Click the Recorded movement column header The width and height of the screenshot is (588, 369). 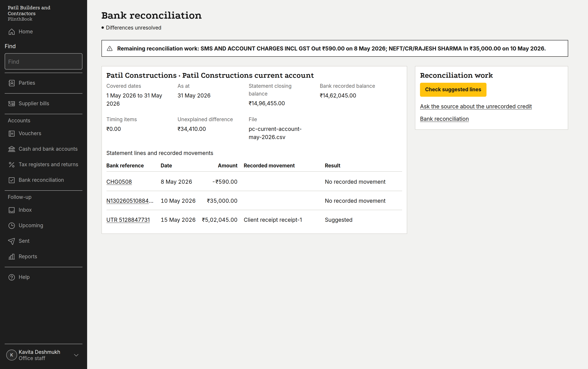(269, 166)
